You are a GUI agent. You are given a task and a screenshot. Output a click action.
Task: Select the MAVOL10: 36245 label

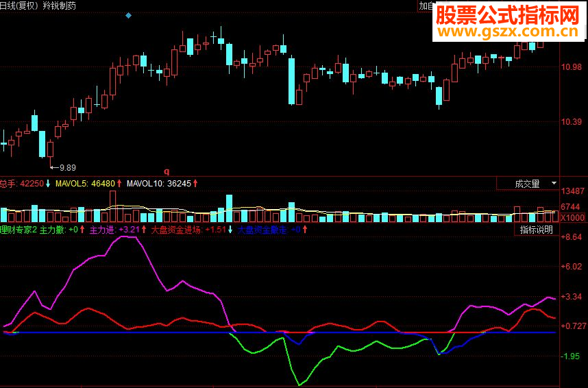pyautogui.click(x=159, y=184)
